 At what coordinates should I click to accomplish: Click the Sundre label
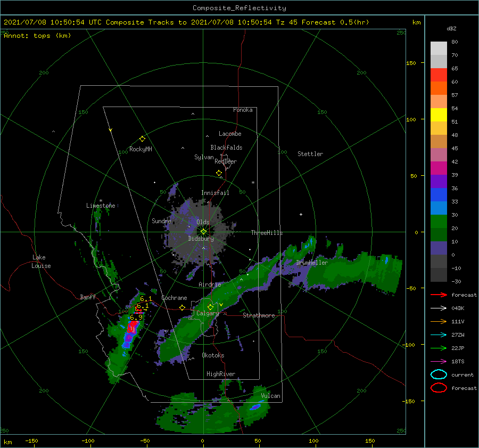pyautogui.click(x=161, y=221)
